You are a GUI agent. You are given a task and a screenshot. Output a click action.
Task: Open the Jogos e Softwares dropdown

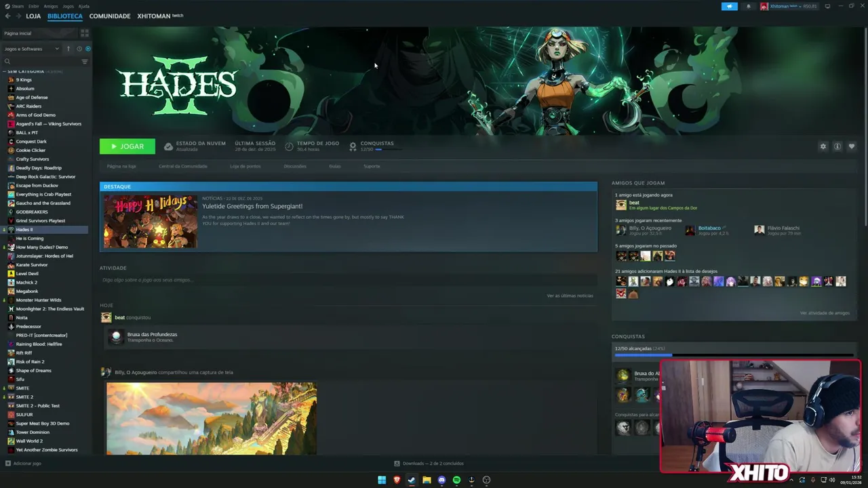click(x=31, y=49)
